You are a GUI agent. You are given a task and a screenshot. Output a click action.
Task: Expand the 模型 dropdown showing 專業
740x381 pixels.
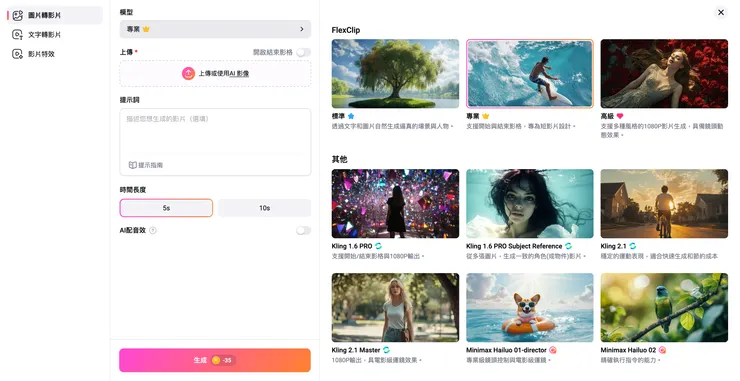point(215,29)
